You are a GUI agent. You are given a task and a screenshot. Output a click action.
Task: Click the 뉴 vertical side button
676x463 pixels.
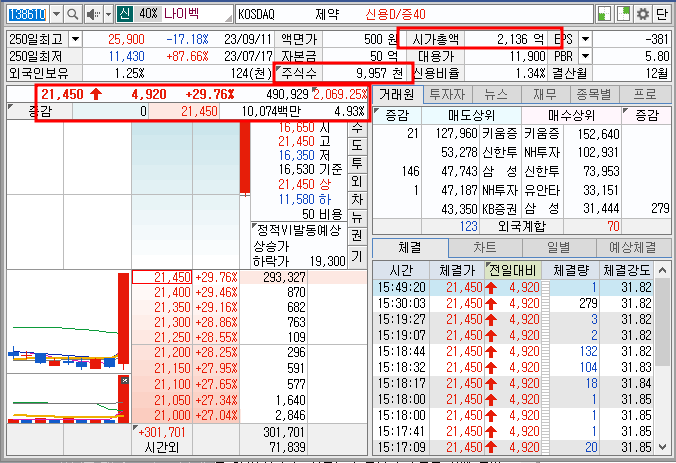[357, 218]
